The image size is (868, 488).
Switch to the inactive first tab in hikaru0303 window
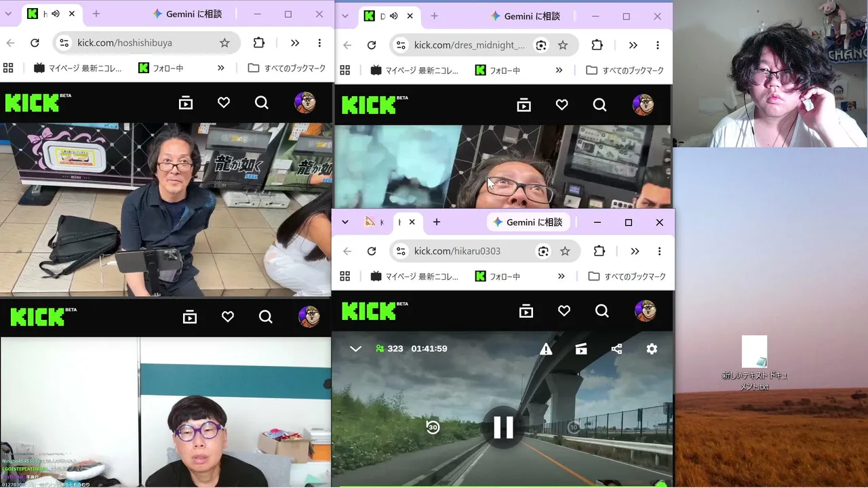[374, 222]
